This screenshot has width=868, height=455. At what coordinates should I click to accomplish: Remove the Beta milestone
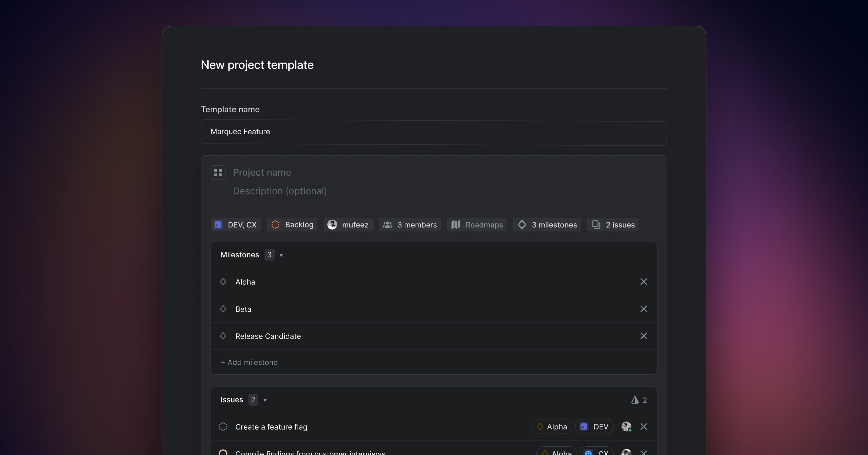click(x=643, y=309)
